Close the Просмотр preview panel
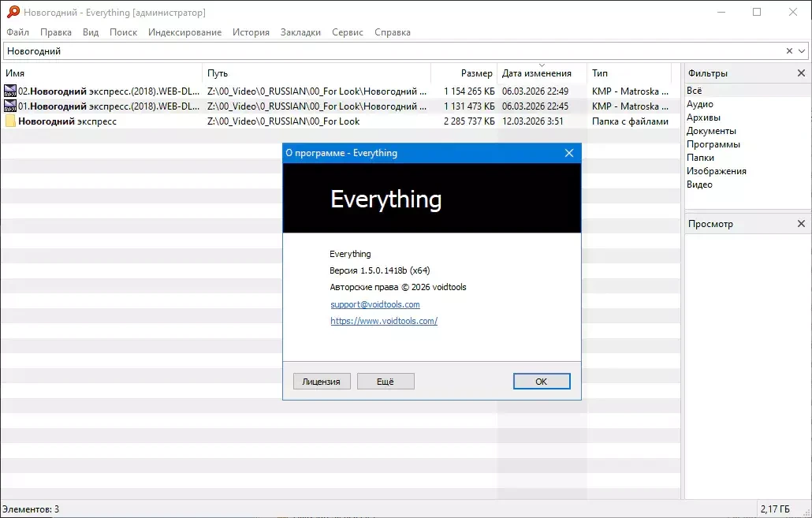The width and height of the screenshot is (812, 518). [x=801, y=224]
